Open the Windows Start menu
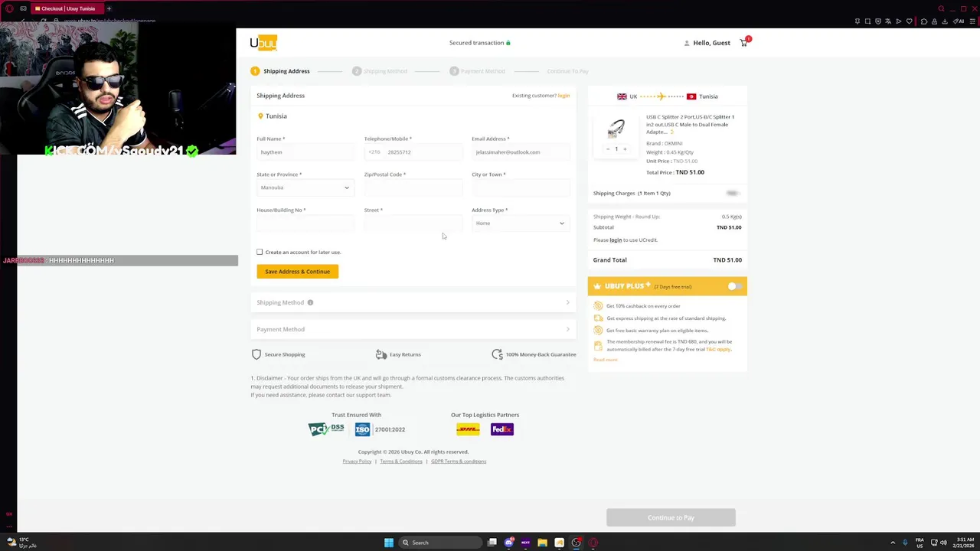Screen dimensions: 980x551 pos(389,543)
